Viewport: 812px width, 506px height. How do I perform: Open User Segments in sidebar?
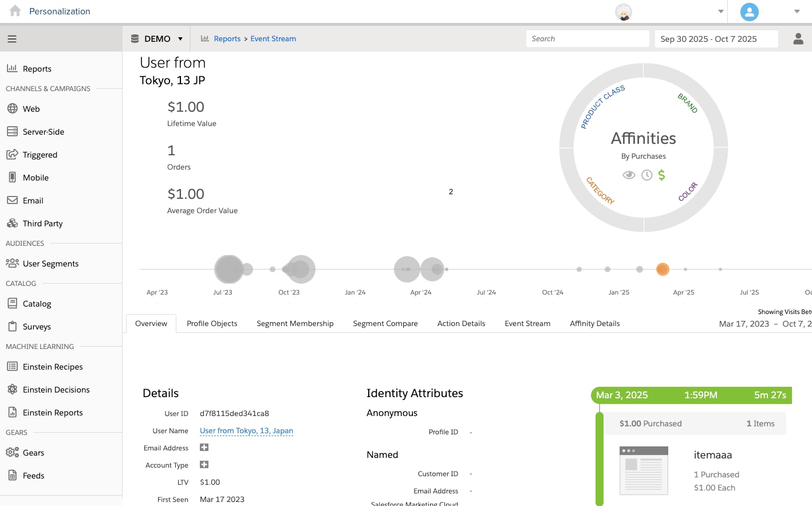50,264
